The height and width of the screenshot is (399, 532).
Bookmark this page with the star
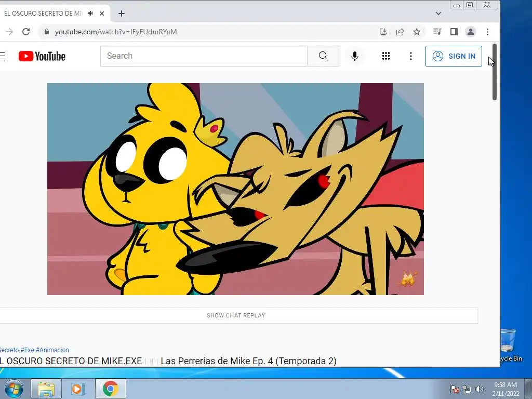417,32
